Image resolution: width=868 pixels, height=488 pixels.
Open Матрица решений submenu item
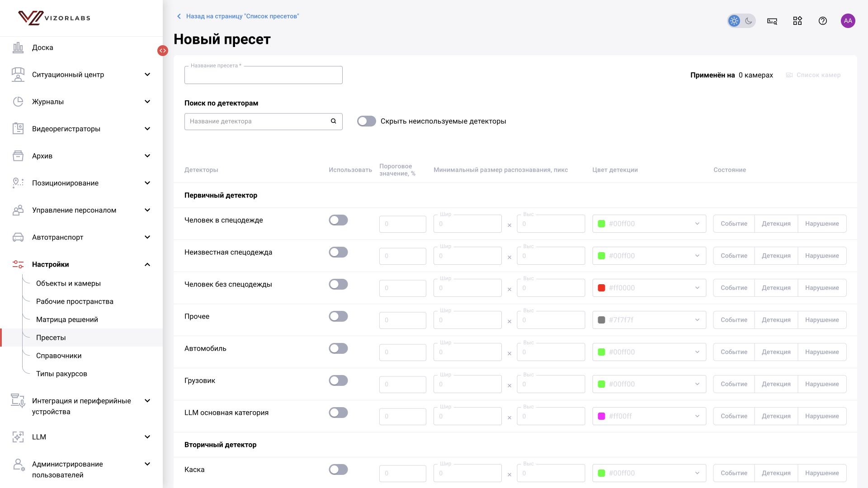click(x=67, y=319)
